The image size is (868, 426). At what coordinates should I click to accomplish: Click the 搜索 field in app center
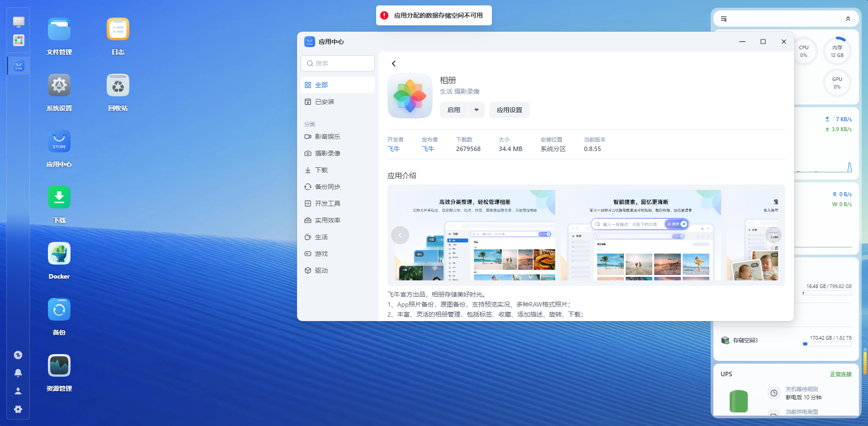(338, 63)
